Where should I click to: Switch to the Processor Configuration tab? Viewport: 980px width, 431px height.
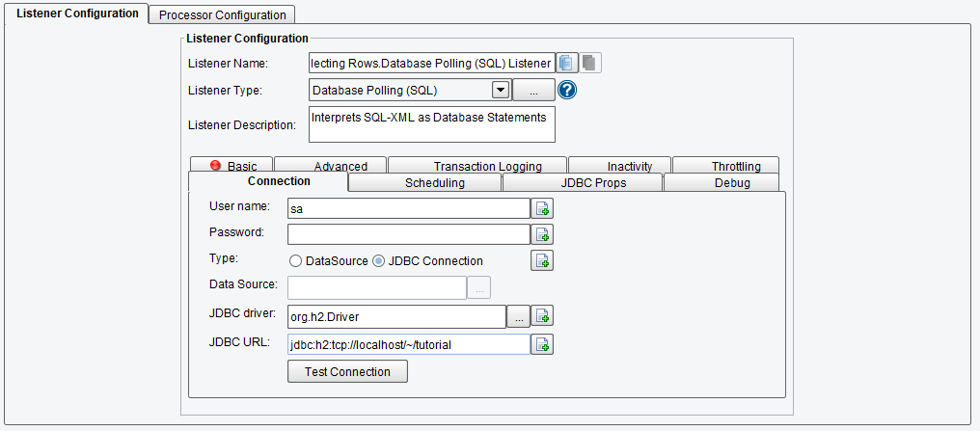click(x=223, y=15)
